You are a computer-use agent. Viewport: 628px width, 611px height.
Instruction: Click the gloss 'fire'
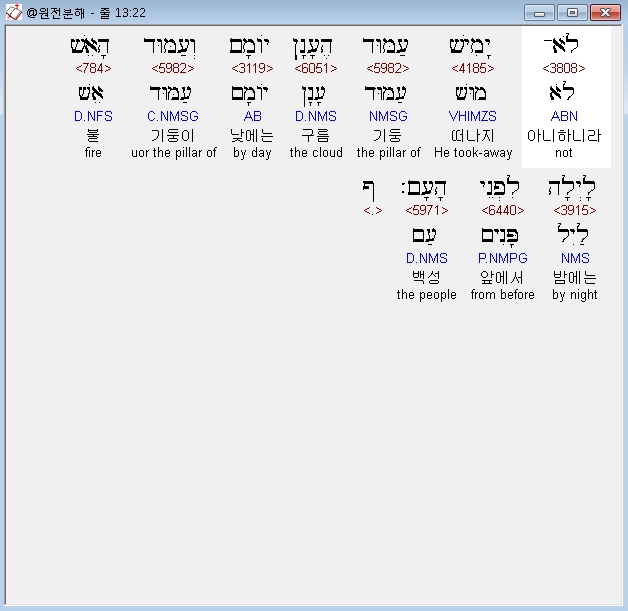coord(93,153)
